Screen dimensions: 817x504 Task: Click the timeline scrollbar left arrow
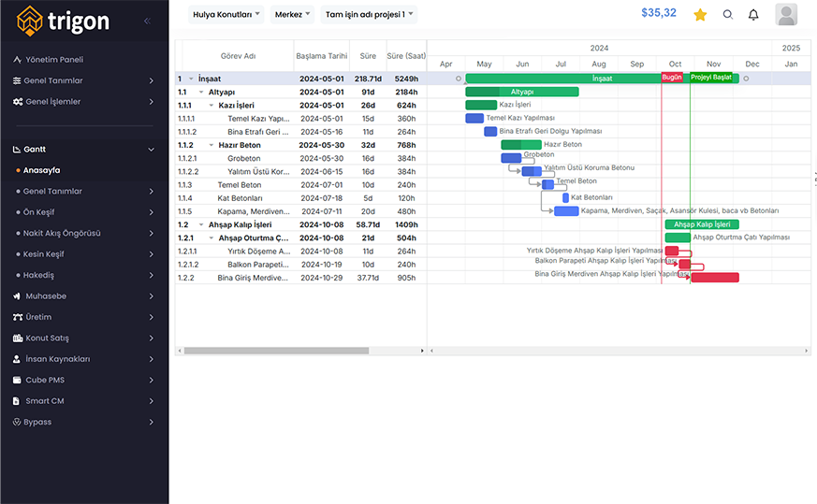(x=431, y=351)
